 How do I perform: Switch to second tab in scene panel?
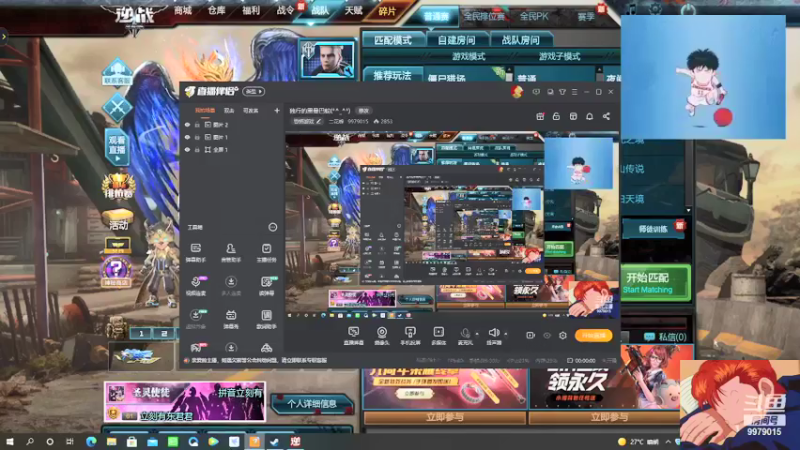(x=229, y=110)
